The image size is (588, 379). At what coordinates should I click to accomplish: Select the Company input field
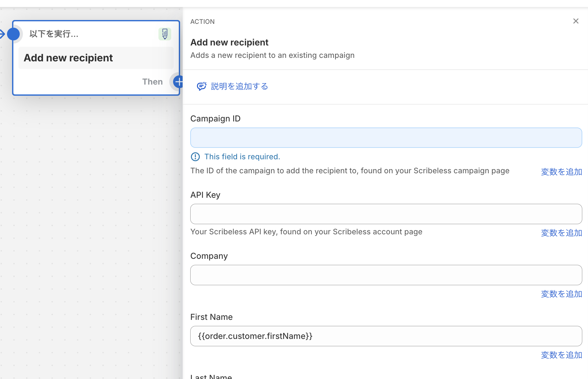pos(386,275)
